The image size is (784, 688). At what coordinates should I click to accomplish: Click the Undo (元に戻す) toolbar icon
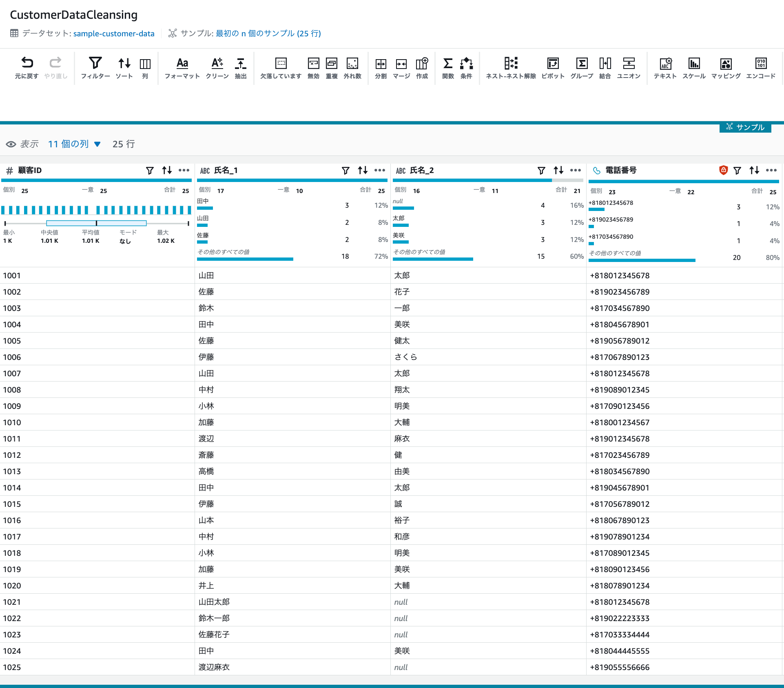coord(27,67)
